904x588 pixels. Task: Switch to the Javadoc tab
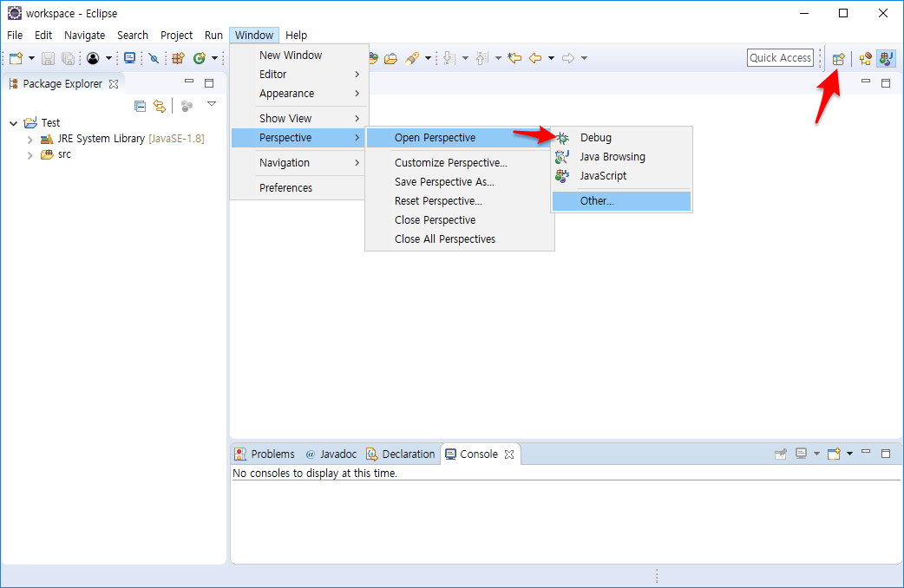(x=331, y=454)
